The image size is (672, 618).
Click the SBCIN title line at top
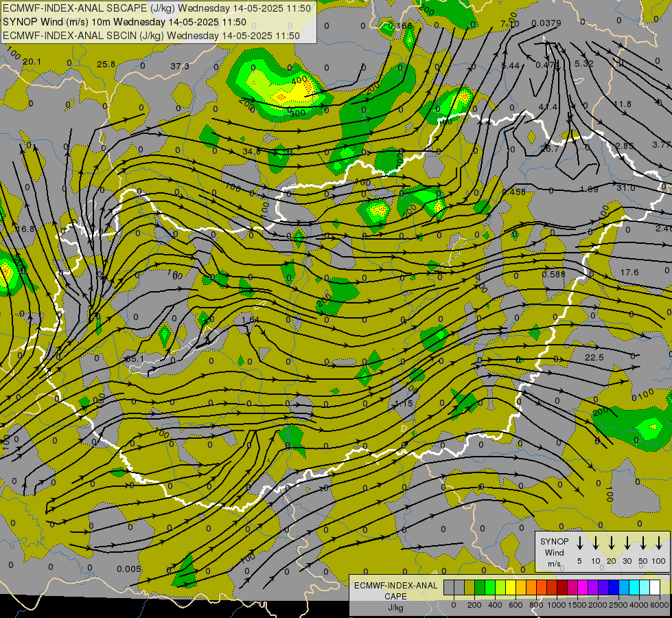click(x=151, y=36)
